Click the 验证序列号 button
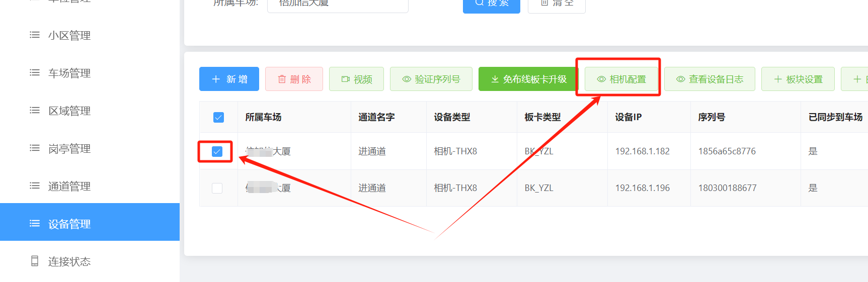 tap(431, 79)
